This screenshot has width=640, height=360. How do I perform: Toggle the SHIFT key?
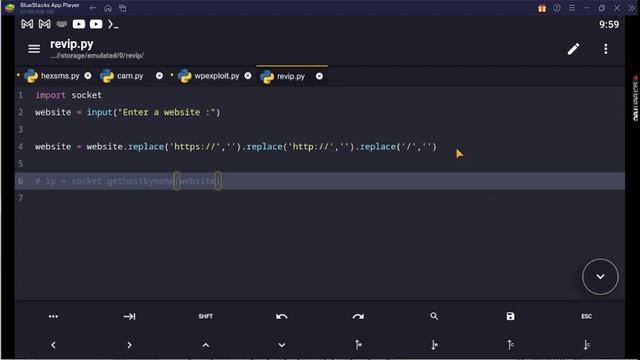tap(206, 316)
